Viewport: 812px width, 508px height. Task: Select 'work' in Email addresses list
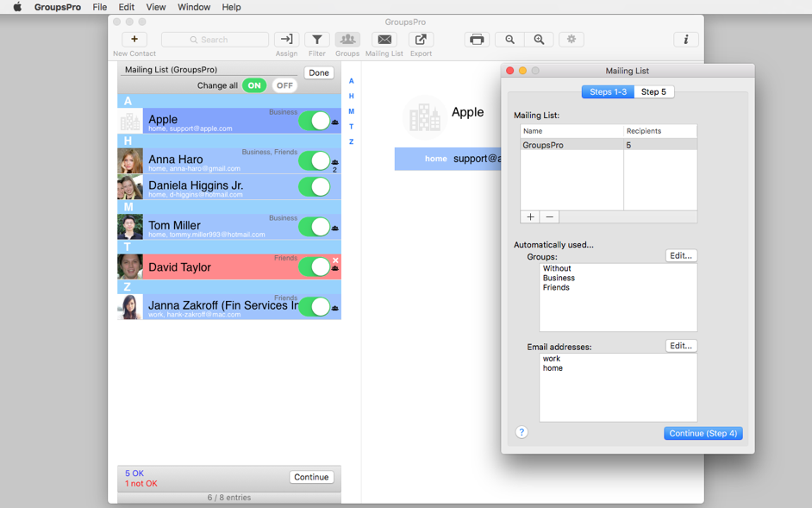point(552,359)
